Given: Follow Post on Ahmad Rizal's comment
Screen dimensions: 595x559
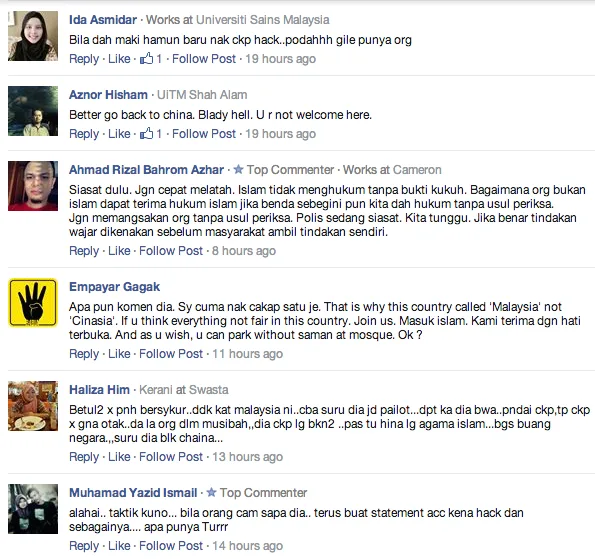Looking at the screenshot, I should coord(171,251).
